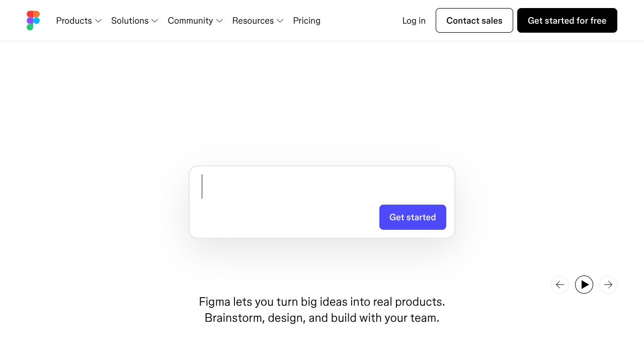Click the Log in link
Image resolution: width=644 pixels, height=362 pixels.
[x=414, y=21]
